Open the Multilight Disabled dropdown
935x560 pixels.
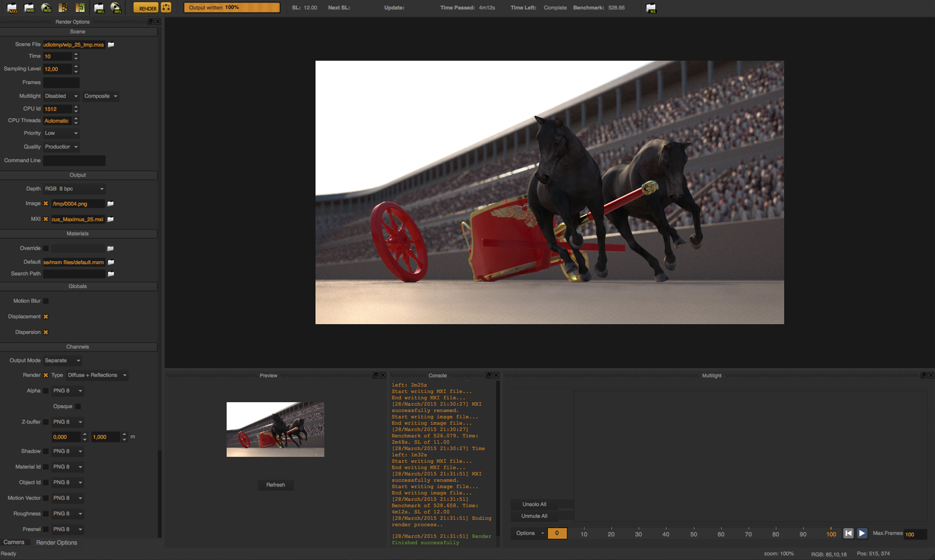point(61,96)
